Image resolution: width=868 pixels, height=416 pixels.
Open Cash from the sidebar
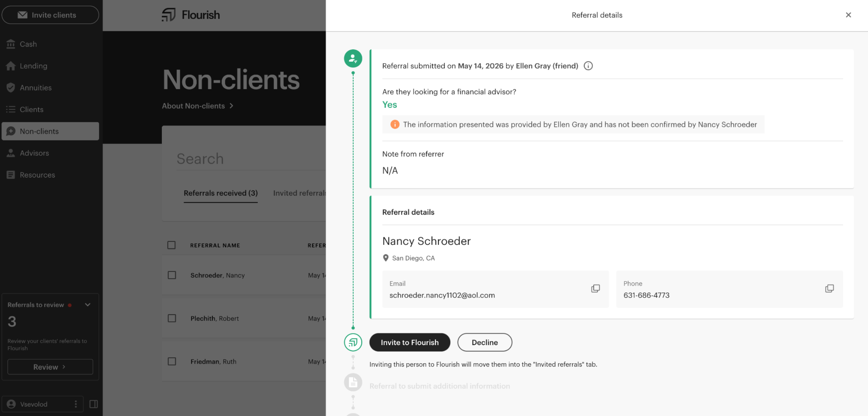[50, 44]
